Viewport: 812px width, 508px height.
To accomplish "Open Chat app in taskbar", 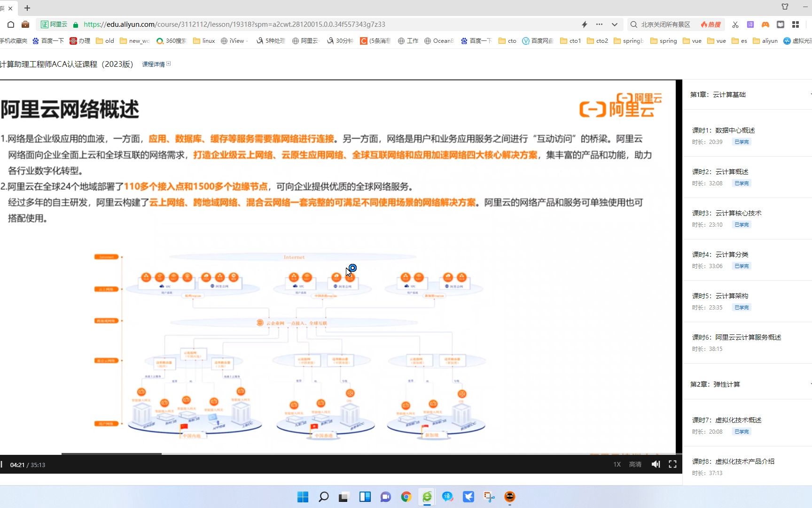I will 386,497.
